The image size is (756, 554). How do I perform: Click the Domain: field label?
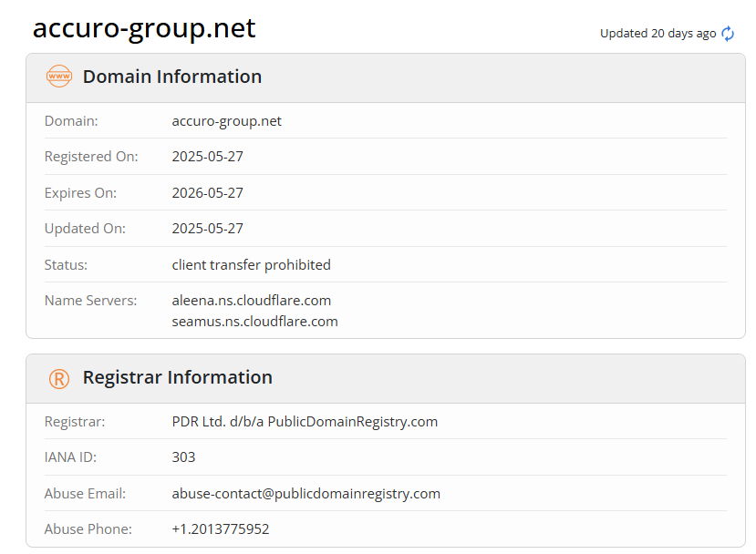point(71,121)
